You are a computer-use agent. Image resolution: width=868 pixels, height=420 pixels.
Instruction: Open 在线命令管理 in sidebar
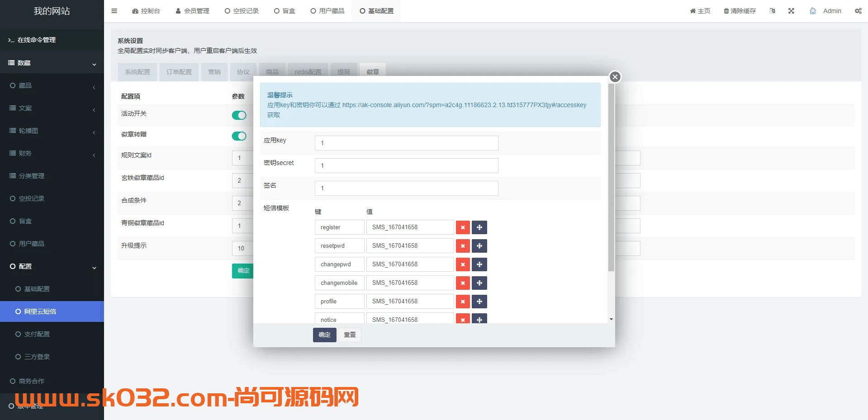(x=52, y=40)
